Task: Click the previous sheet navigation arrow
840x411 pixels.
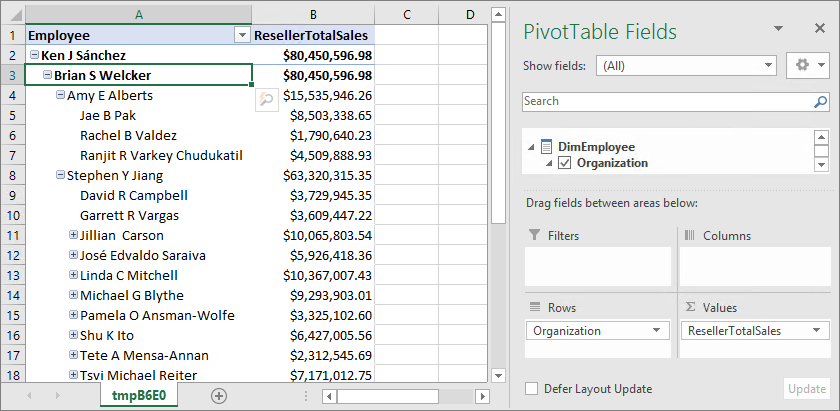Action: coord(28,396)
